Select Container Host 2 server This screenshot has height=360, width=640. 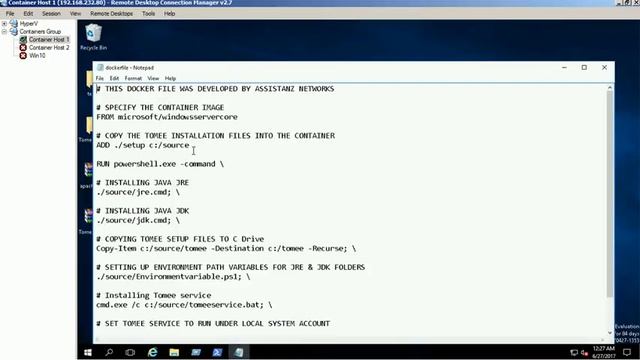(49, 48)
